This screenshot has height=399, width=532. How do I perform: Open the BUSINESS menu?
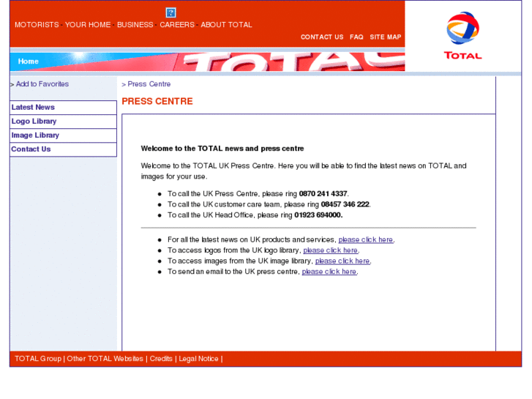(135, 25)
